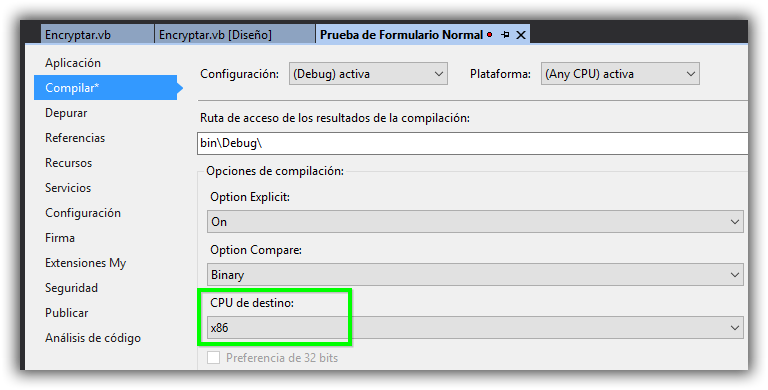Open the Configuración dropdown
This screenshot has height=390, width=768.
[368, 73]
